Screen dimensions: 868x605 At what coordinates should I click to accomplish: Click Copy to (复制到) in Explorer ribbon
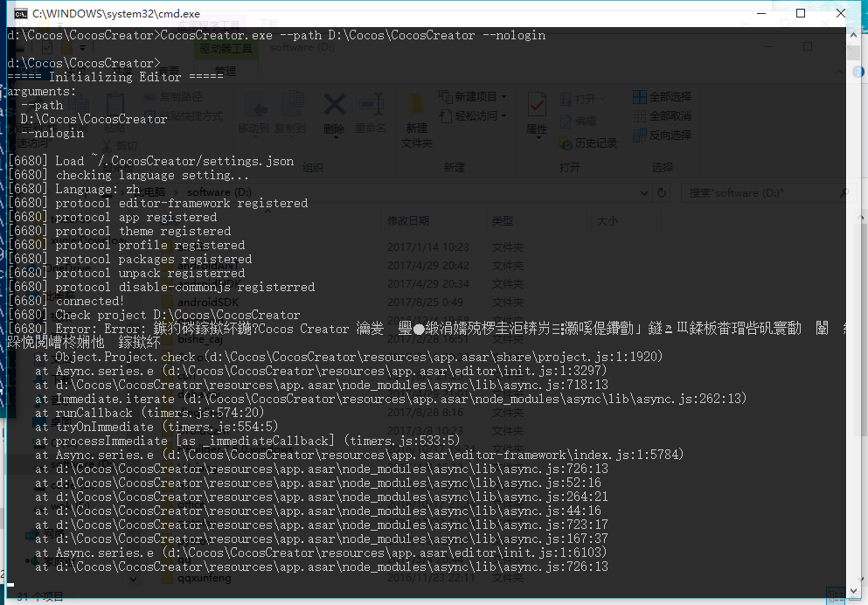pyautogui.click(x=290, y=114)
